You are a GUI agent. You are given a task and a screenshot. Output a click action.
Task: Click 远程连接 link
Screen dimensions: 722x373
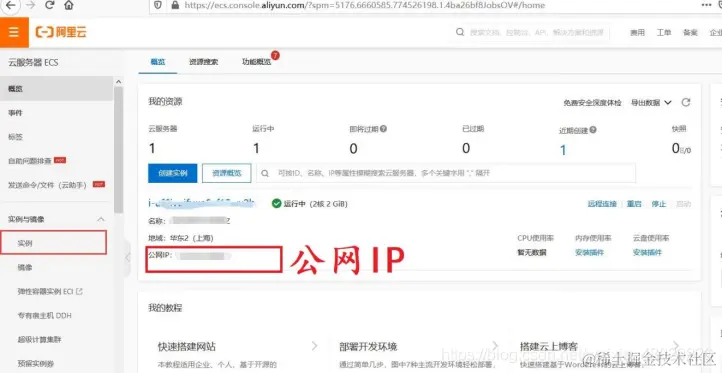tap(602, 204)
